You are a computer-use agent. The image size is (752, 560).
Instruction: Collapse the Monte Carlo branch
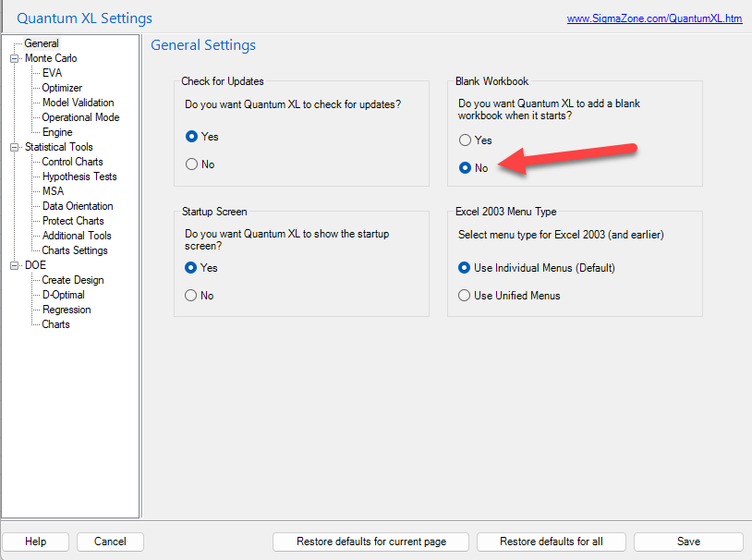(x=14, y=57)
